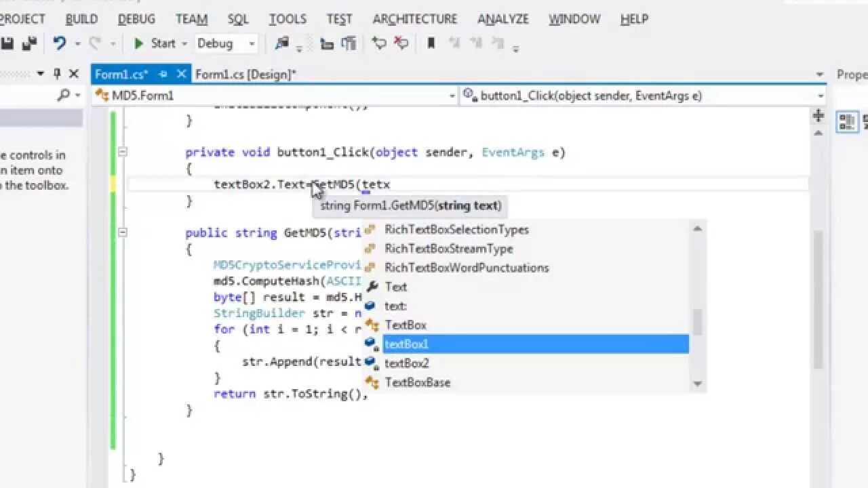Click the Previous Bookmark toolbar icon
Viewport: 868px width, 488px height.
click(x=454, y=43)
